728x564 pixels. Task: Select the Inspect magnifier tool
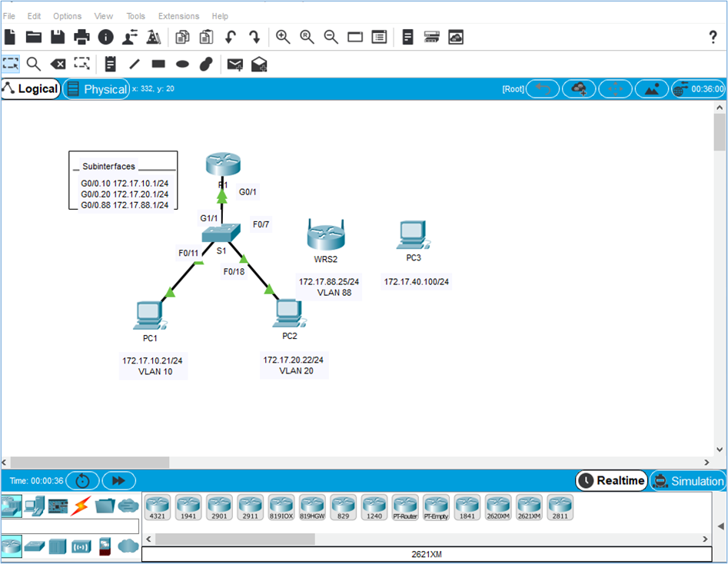[x=34, y=64]
